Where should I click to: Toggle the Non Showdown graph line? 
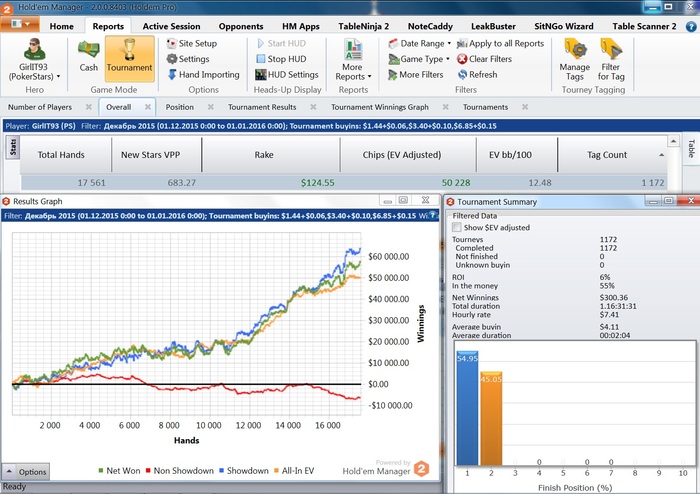tap(179, 471)
